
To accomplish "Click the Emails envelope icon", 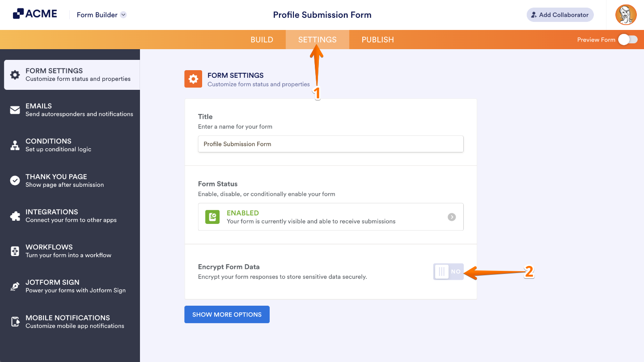I will (x=15, y=109).
